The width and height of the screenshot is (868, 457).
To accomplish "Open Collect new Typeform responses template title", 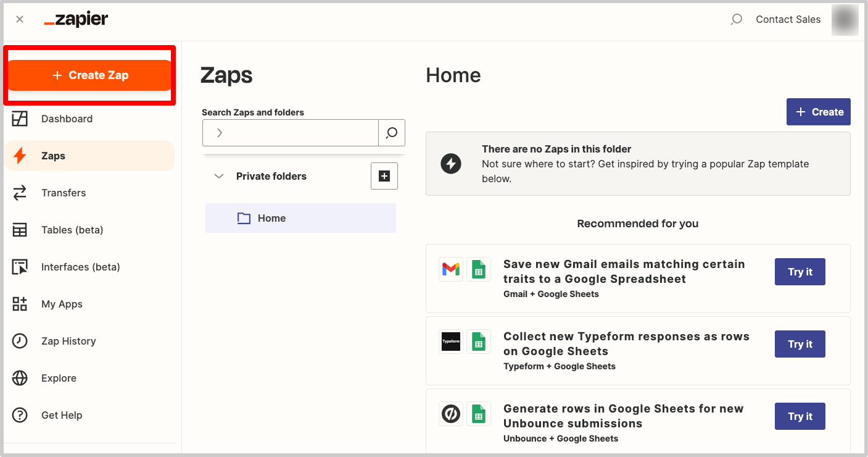I will [626, 343].
